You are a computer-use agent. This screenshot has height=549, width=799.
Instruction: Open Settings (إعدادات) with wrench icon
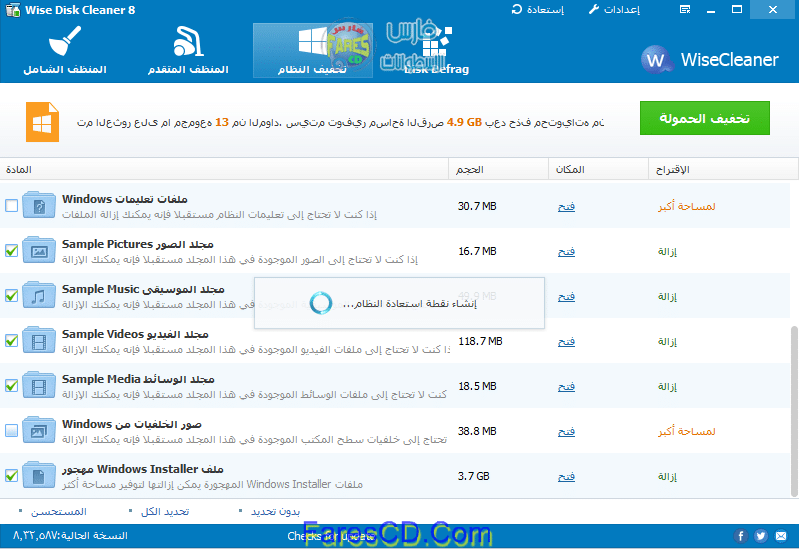coord(615,10)
